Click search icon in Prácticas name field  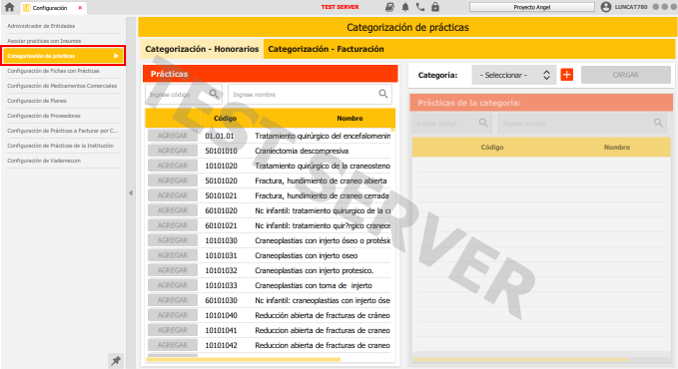[x=383, y=94]
